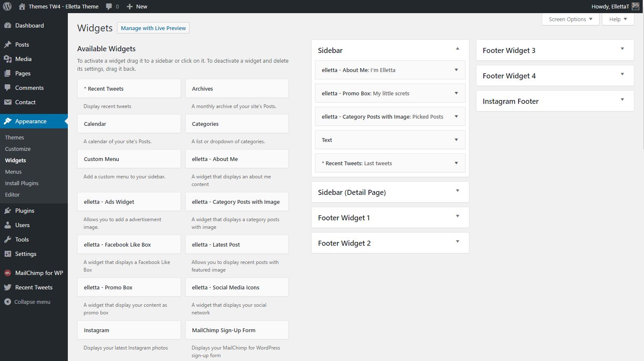Click the home icon beside site name
The height and width of the screenshot is (361, 644).
tap(22, 6)
